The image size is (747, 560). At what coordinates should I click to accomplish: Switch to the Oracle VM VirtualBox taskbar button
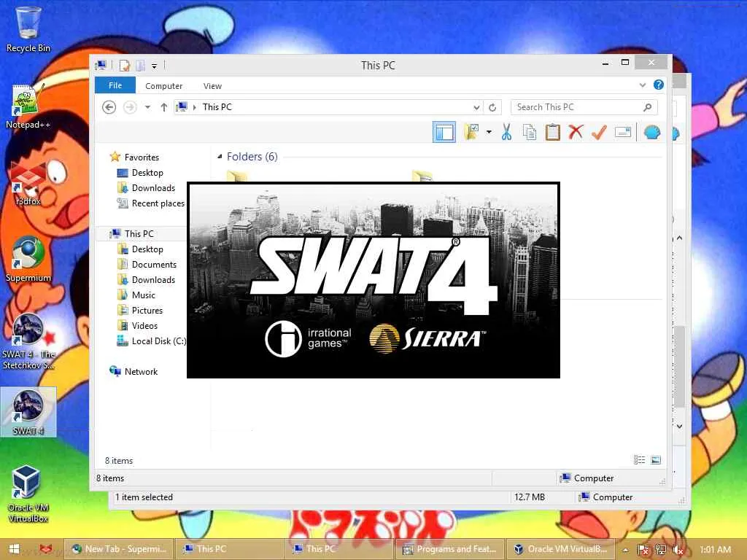pyautogui.click(x=560, y=549)
